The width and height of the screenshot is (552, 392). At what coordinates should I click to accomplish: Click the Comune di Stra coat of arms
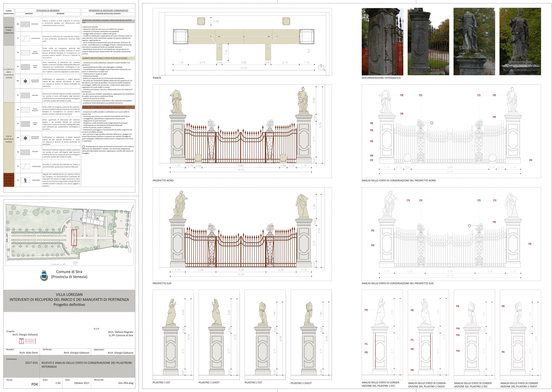44,275
